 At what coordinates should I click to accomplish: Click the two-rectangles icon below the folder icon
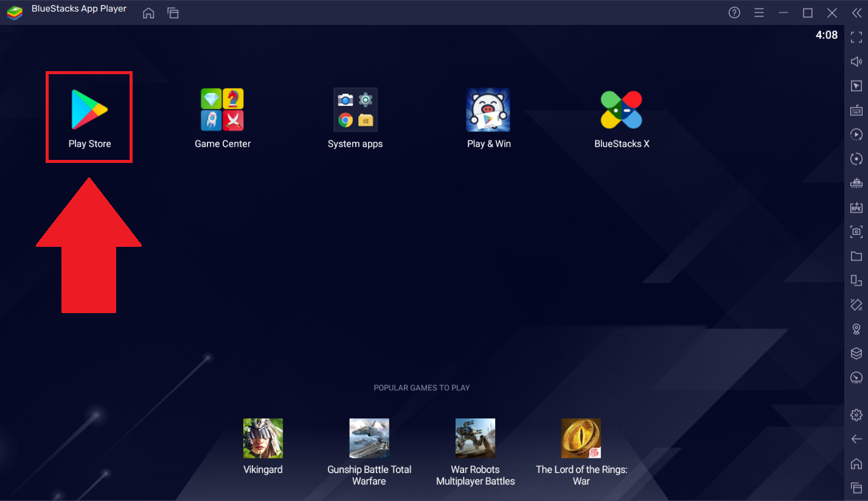tap(856, 280)
